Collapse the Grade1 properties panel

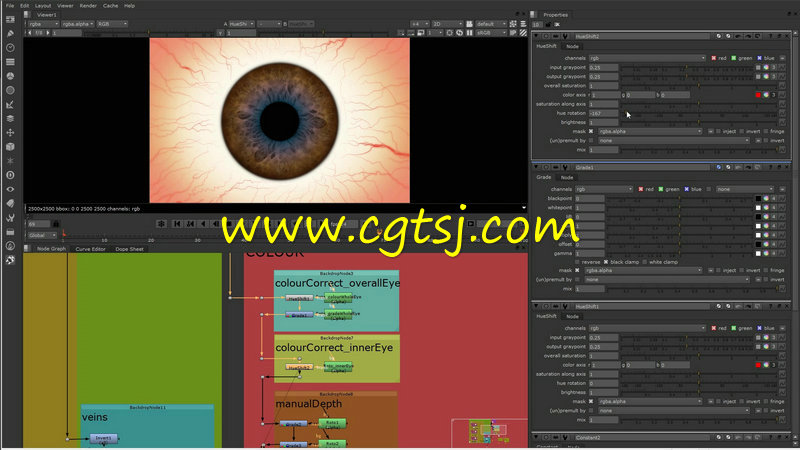click(536, 167)
